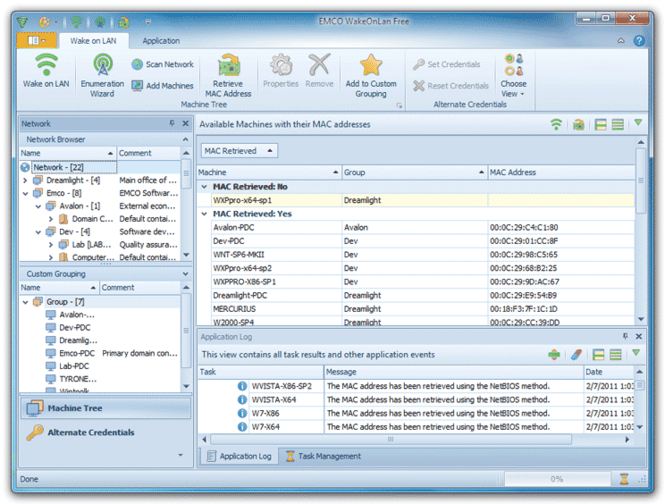This screenshot has width=665, height=504.
Task: Click Add Machines in ribbon
Action: (x=162, y=86)
